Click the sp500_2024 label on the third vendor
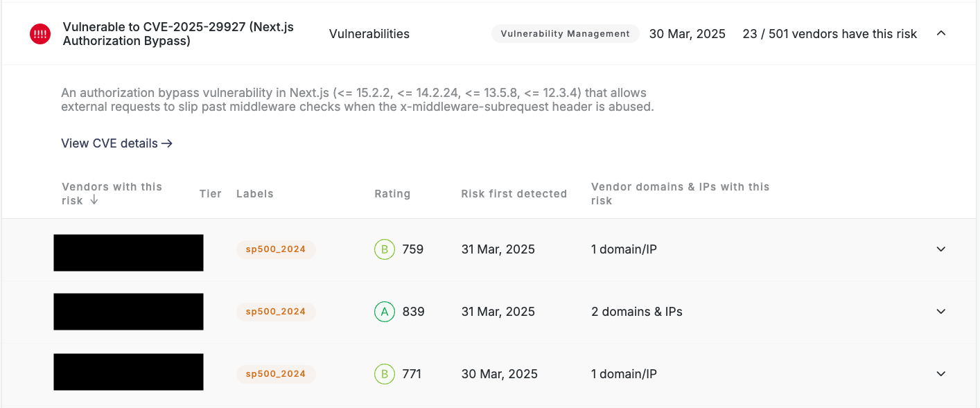The height and width of the screenshot is (408, 980). (x=275, y=373)
